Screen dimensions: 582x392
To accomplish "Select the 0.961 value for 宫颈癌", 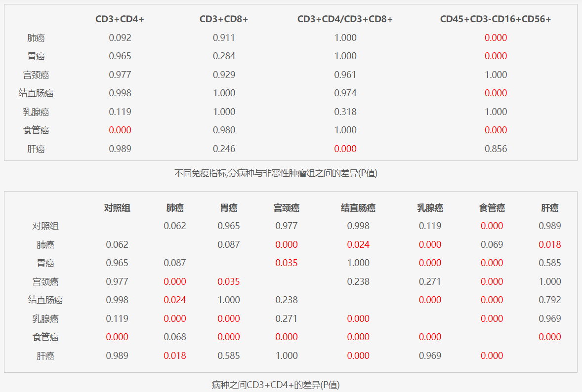I will [x=345, y=75].
